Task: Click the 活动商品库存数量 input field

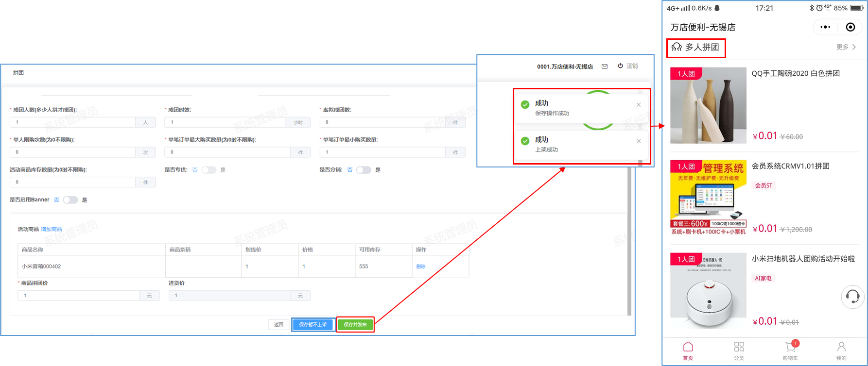Action: coord(72,182)
